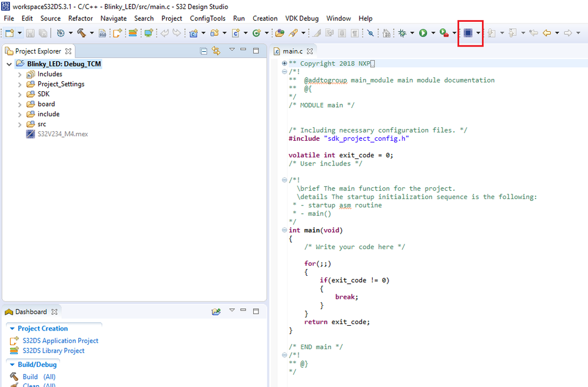Expand the Includes folder
588x387 pixels.
20,75
